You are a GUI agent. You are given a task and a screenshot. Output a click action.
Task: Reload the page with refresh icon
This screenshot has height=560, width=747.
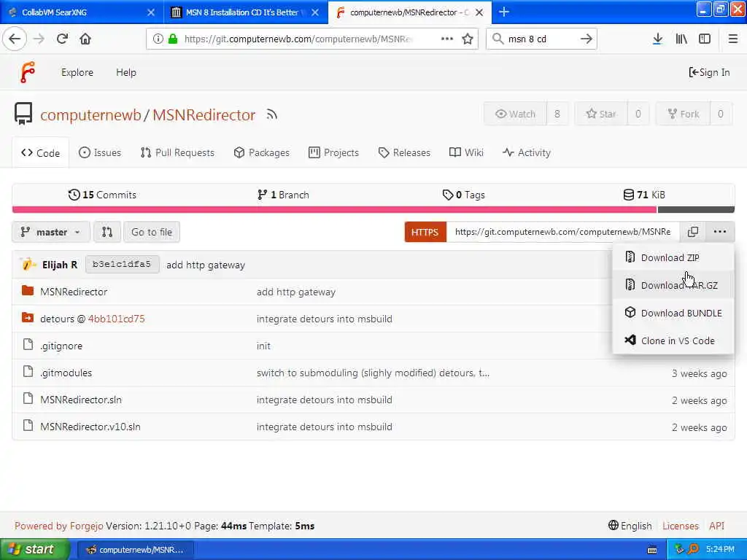62,39
